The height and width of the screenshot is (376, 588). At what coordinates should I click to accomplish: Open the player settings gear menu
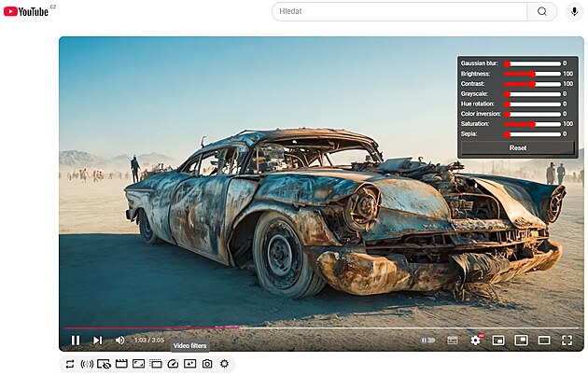click(475, 341)
